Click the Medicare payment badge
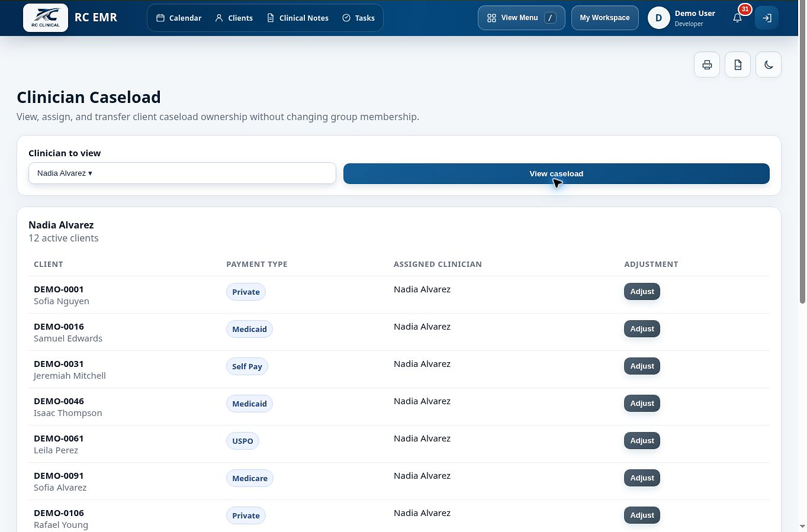The image size is (807, 532). [250, 478]
